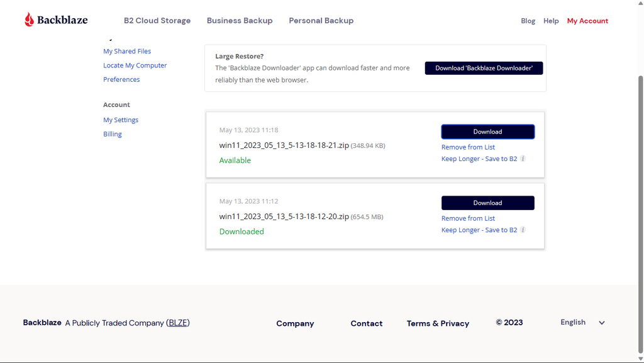Screen dimensions: 644x363
Task: Visit the BLZE stock link
Action: tap(177, 322)
